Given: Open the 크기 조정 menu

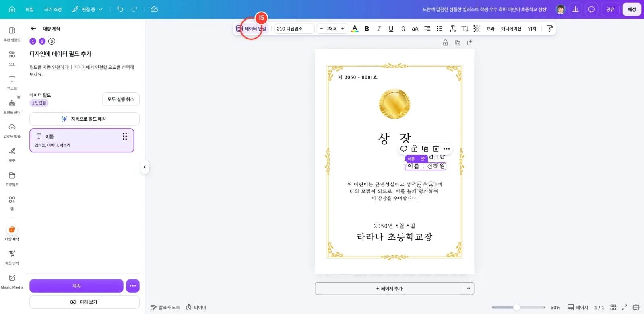Looking at the screenshot, I should [x=53, y=9].
